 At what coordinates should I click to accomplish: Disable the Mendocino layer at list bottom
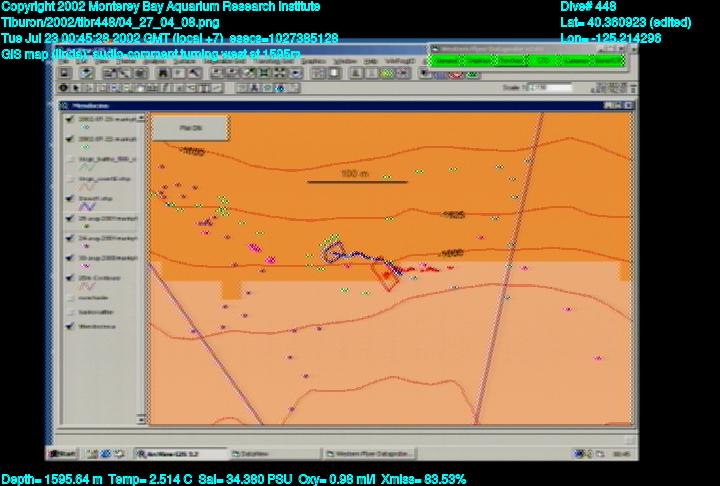tap(68, 326)
